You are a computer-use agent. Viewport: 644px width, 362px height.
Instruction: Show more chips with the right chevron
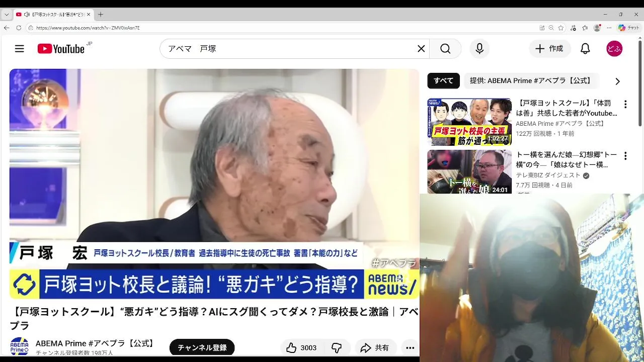pos(617,81)
